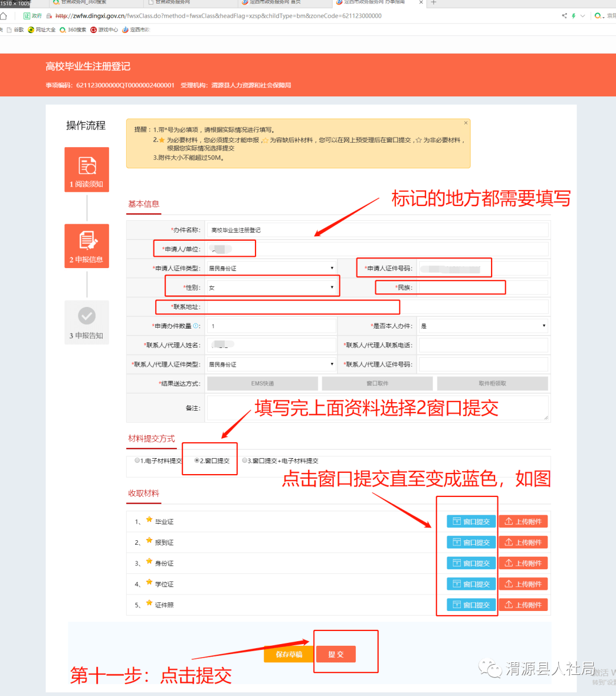
Task: Click the lightning speed-mode icon
Action: [574, 16]
